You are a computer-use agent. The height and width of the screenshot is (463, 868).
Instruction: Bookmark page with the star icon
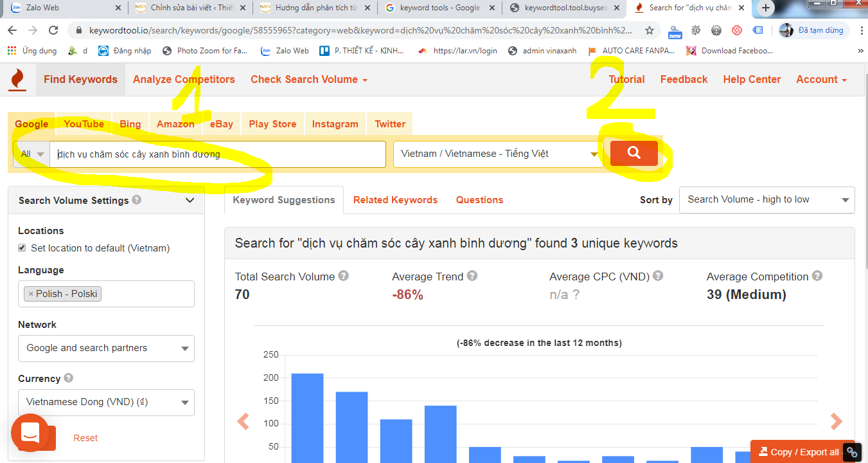[650, 30]
